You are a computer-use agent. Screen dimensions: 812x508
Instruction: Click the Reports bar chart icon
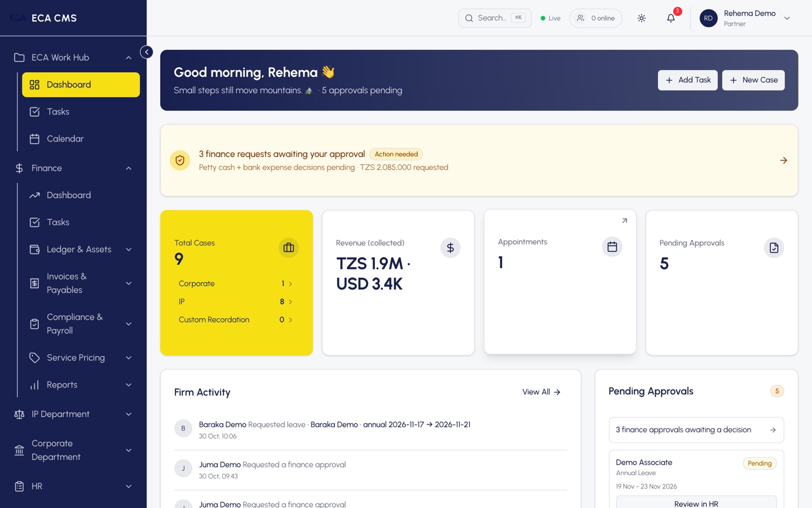pos(34,385)
